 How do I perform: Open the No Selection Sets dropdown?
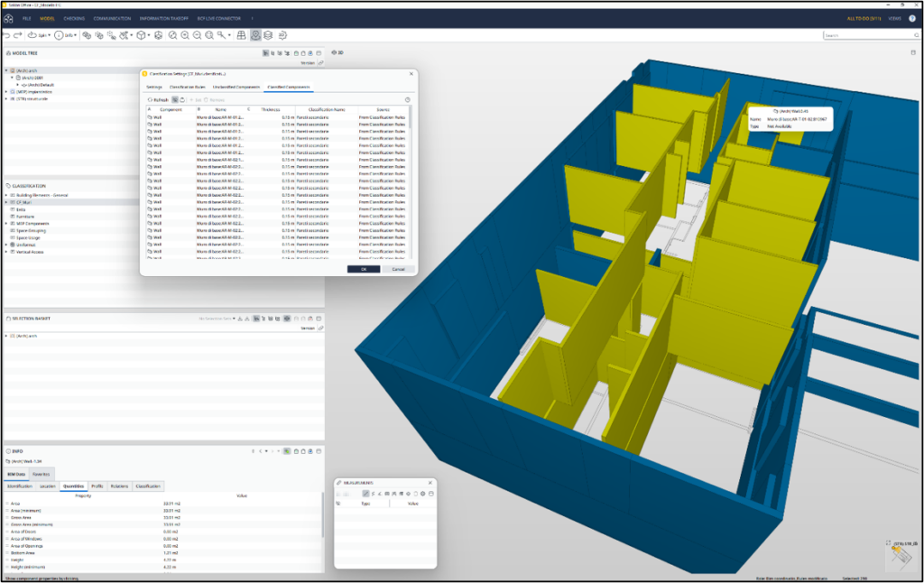click(217, 319)
